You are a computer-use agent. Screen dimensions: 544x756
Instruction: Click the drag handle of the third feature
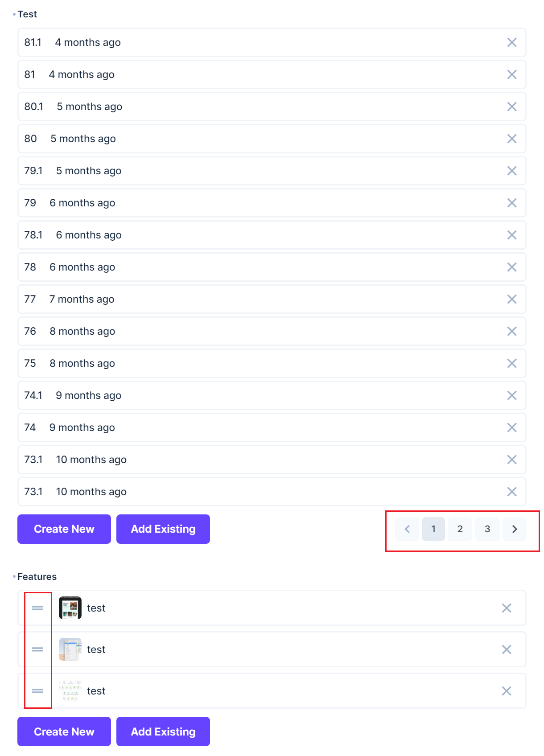[37, 691]
